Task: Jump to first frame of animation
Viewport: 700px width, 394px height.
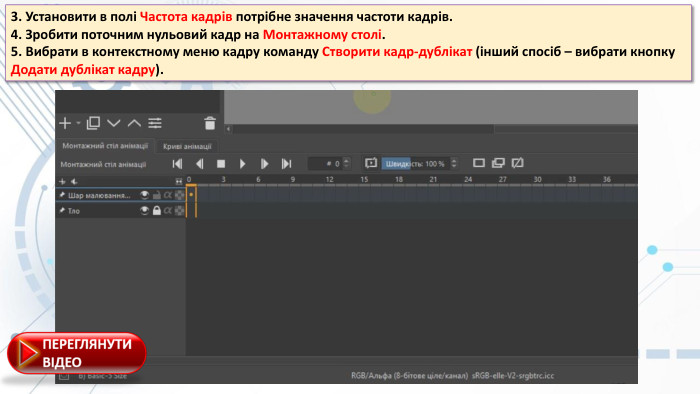Action: 177,164
